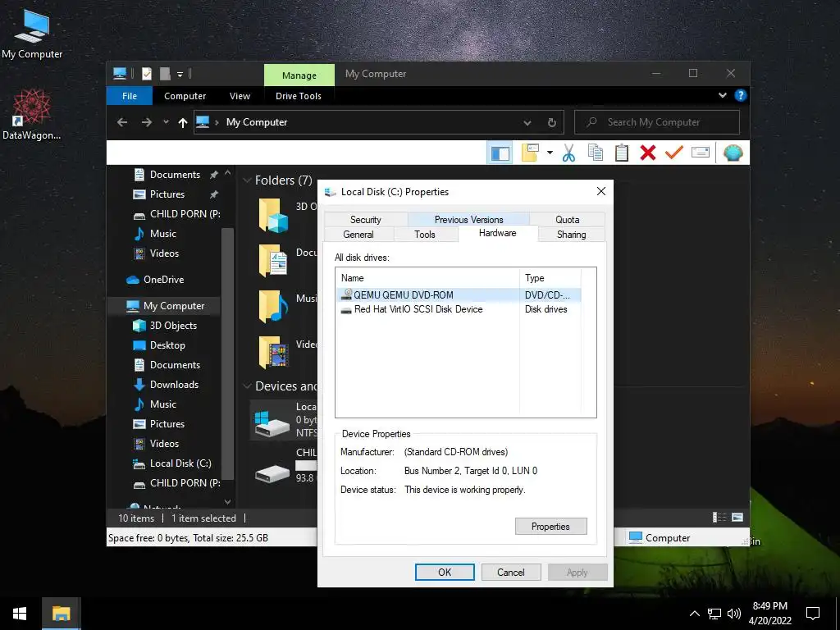Click Cancel in Local Disk Properties
Screen dimensions: 840x630
tap(510, 572)
